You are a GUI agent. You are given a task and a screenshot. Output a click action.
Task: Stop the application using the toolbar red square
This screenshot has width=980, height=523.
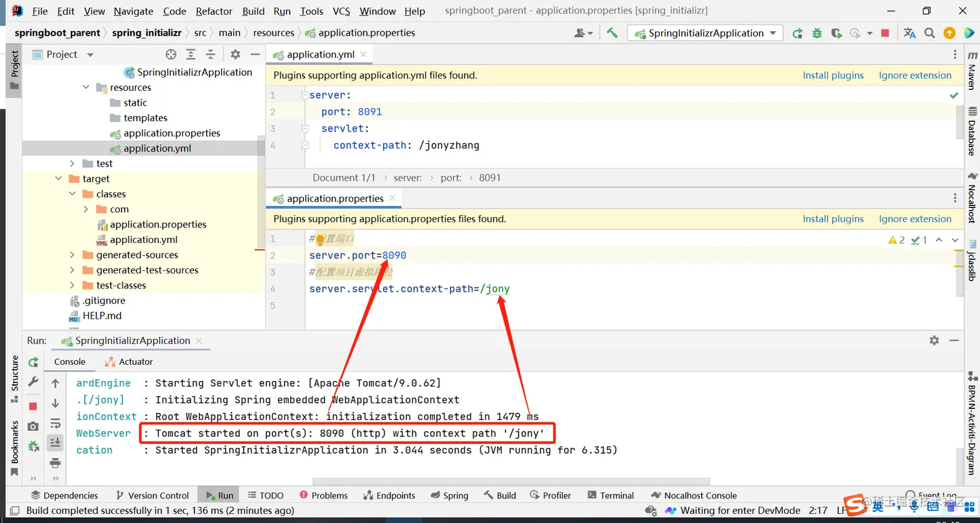click(885, 33)
